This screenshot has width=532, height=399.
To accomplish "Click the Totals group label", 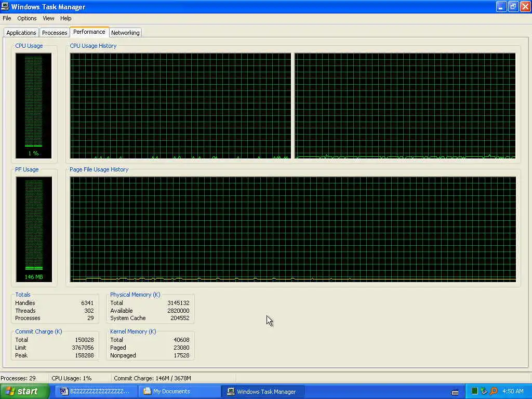I will point(23,295).
